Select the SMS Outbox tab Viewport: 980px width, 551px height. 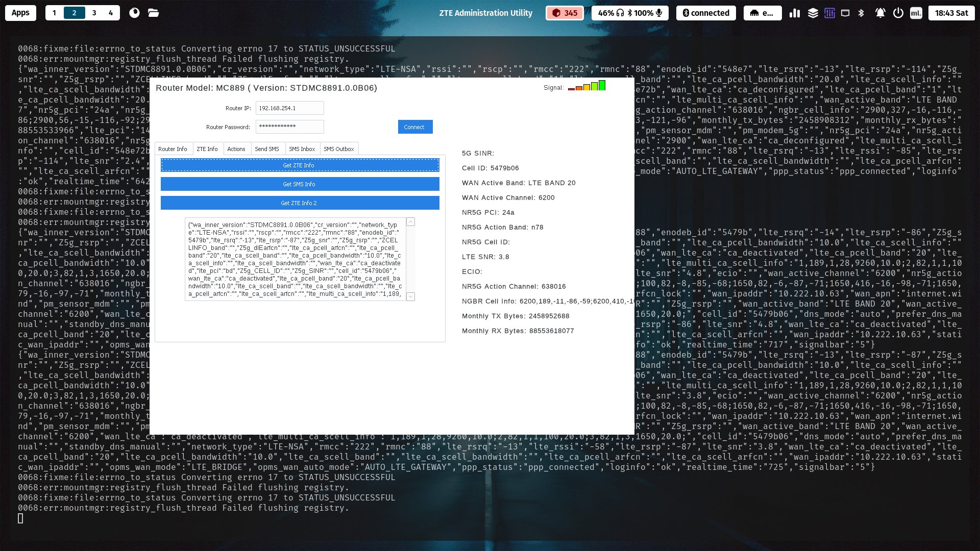click(338, 149)
